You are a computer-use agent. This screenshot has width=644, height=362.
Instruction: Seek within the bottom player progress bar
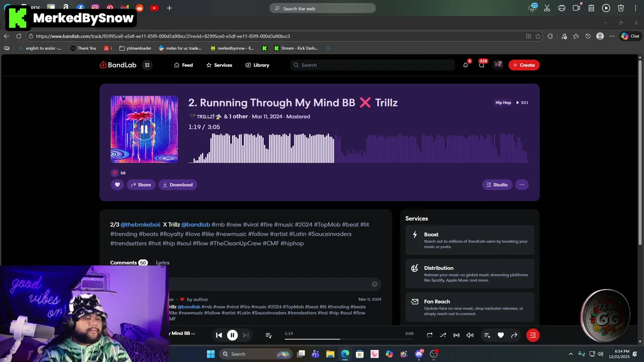pyautogui.click(x=349, y=339)
